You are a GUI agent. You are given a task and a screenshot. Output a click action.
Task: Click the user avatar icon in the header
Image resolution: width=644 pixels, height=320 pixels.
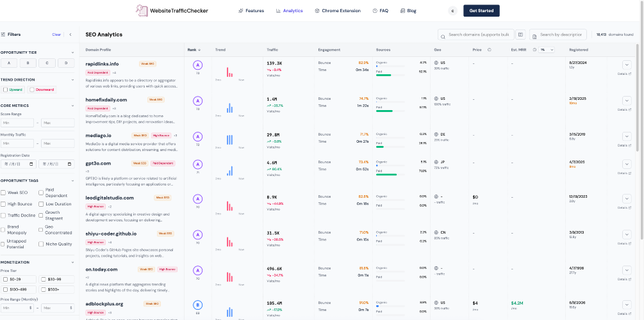tap(452, 11)
